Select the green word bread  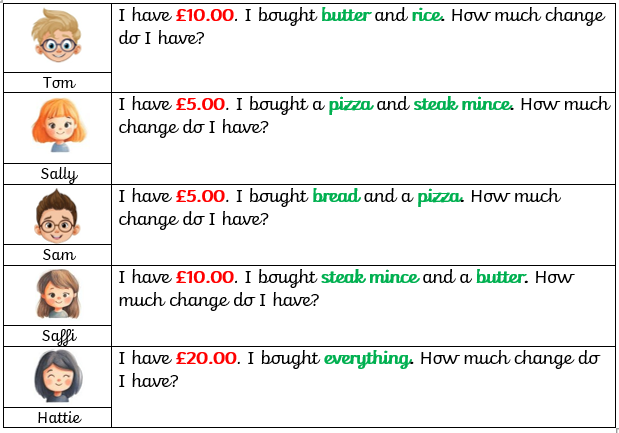[x=336, y=197]
